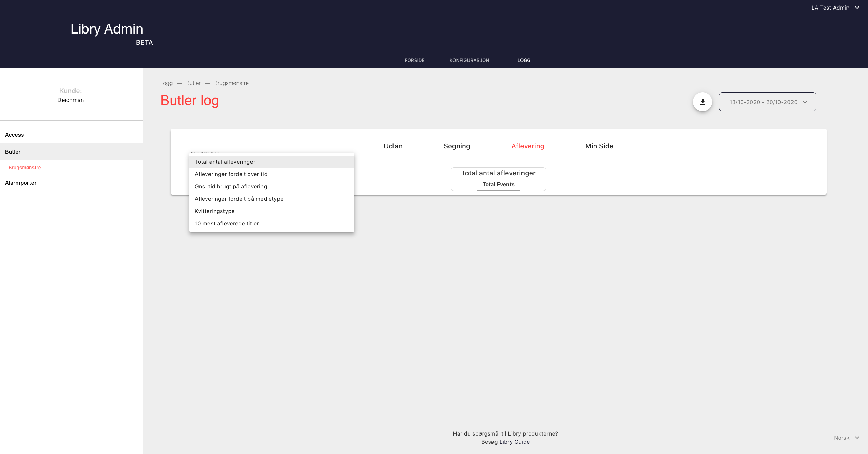Click the download log icon button

pyautogui.click(x=702, y=102)
